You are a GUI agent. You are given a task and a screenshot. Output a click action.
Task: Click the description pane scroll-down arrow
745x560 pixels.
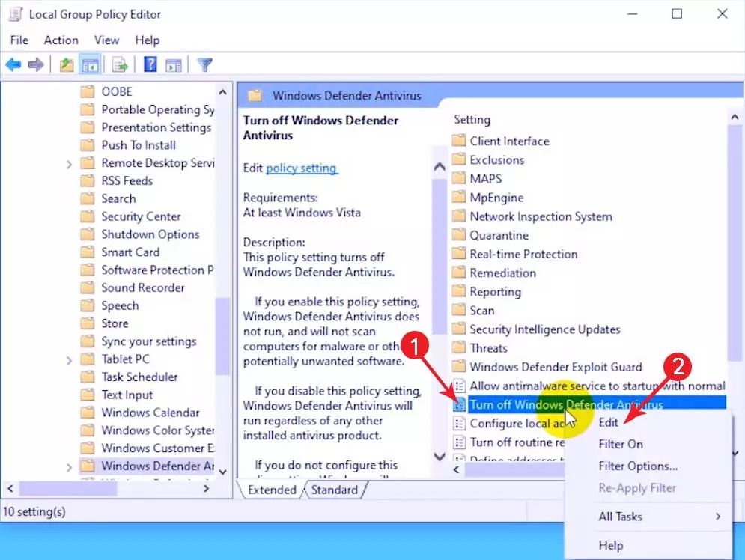tap(440, 457)
